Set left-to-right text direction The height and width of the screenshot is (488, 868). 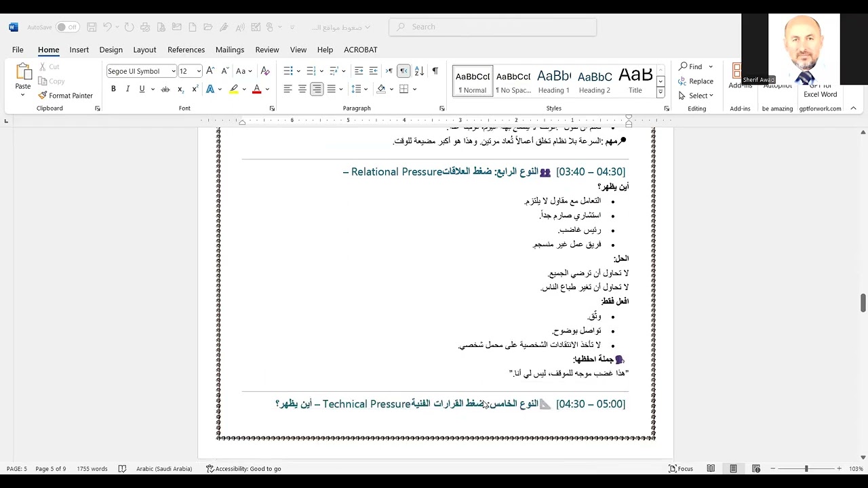(389, 71)
